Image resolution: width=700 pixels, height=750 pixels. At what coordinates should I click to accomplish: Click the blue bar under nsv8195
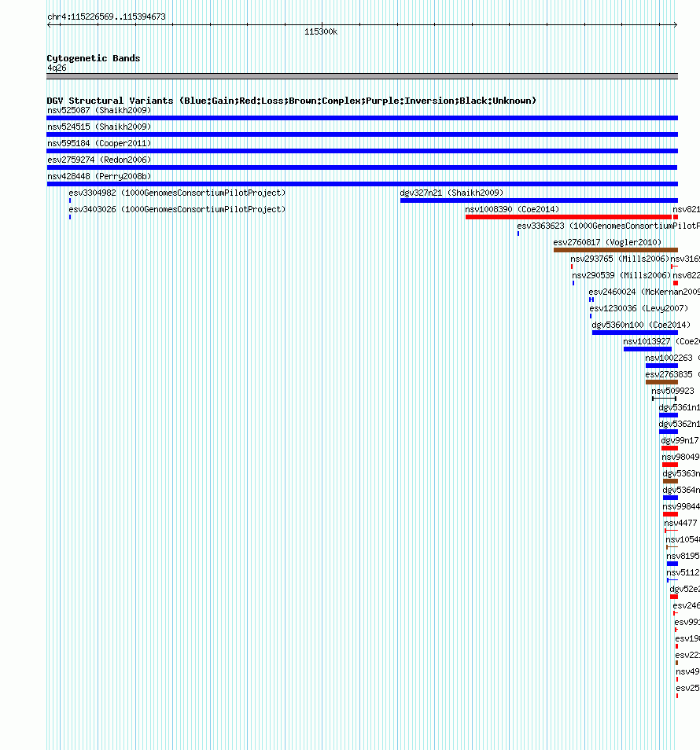[672, 564]
